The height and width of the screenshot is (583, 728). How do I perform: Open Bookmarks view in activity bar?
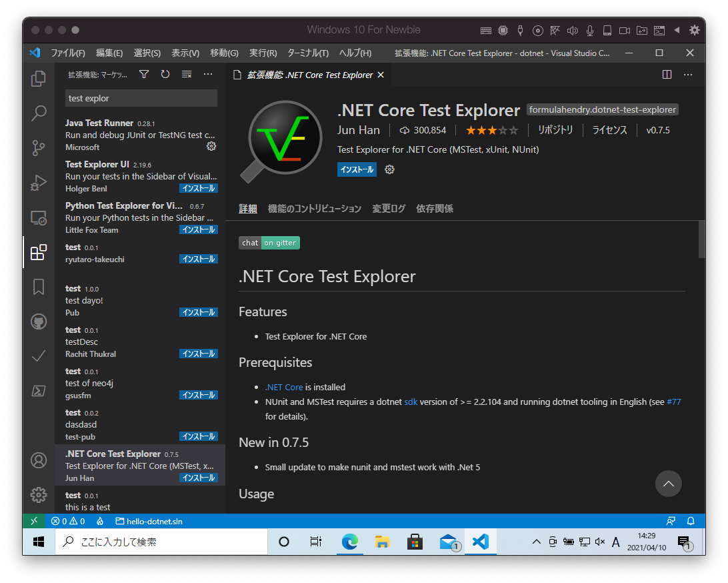coord(39,287)
